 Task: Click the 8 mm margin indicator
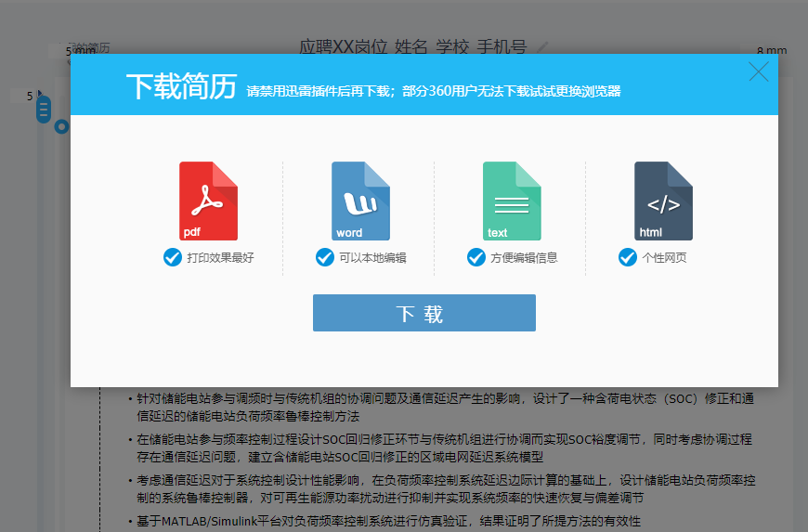pyautogui.click(x=771, y=51)
